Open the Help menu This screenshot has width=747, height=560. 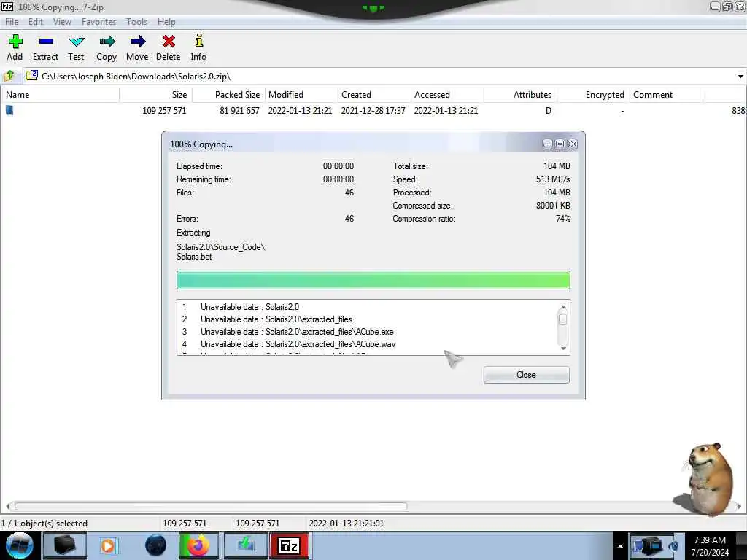(x=166, y=22)
